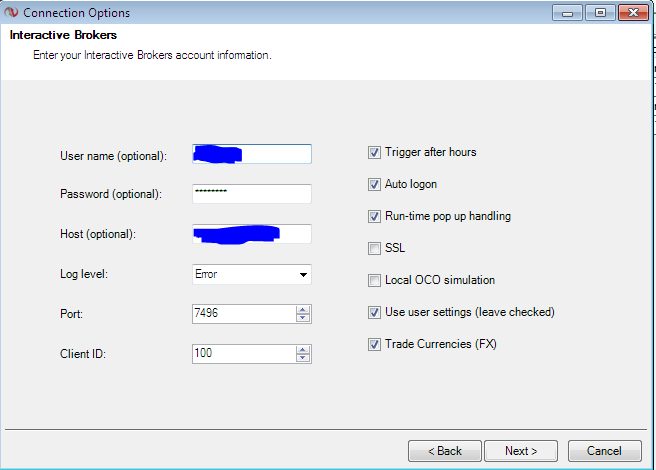Click the NinjaTrader icon in title bar
The image size is (656, 470).
(x=11, y=12)
